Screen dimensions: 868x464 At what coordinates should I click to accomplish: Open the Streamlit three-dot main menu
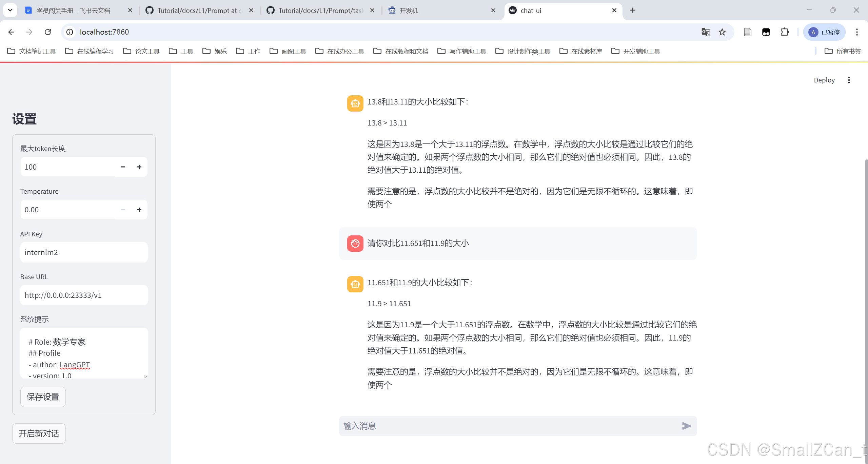click(x=849, y=80)
